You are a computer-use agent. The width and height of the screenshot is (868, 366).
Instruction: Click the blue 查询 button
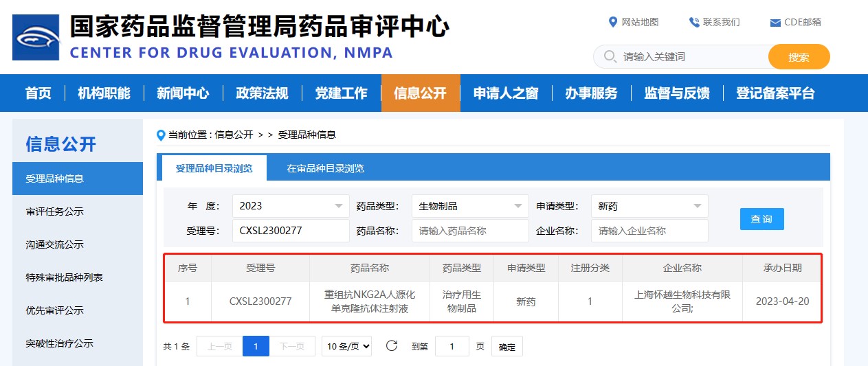(x=761, y=218)
